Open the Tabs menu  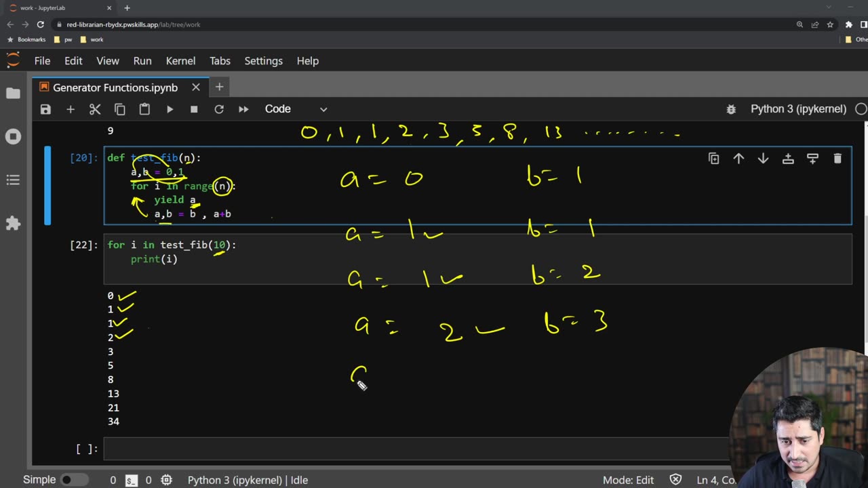pos(220,61)
